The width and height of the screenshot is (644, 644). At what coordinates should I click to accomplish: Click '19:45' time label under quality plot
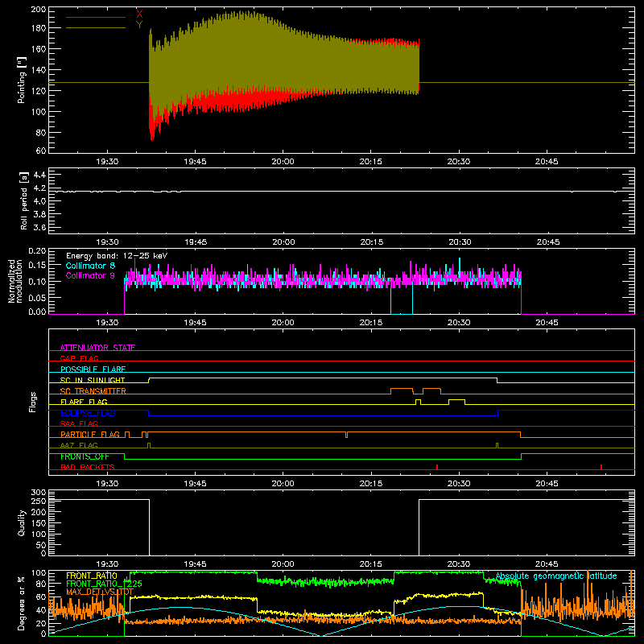point(195,564)
